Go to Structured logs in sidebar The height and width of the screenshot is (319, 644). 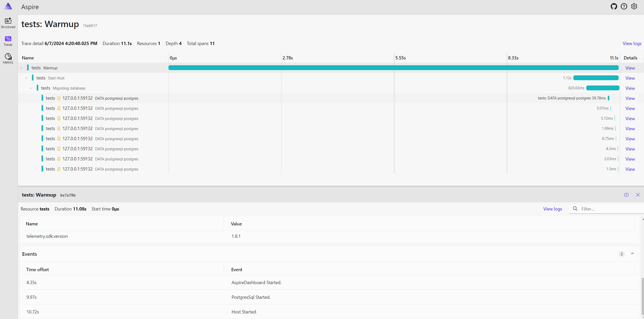(8, 23)
